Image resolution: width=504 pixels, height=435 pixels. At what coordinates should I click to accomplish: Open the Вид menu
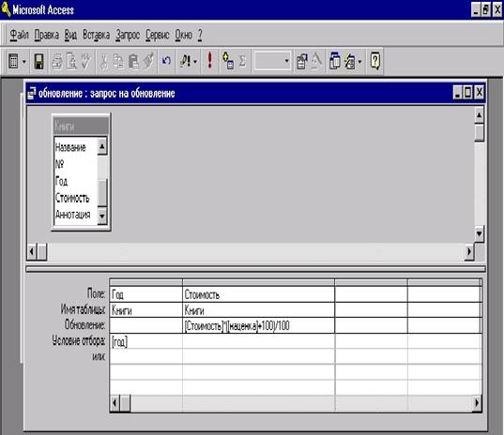[x=70, y=35]
